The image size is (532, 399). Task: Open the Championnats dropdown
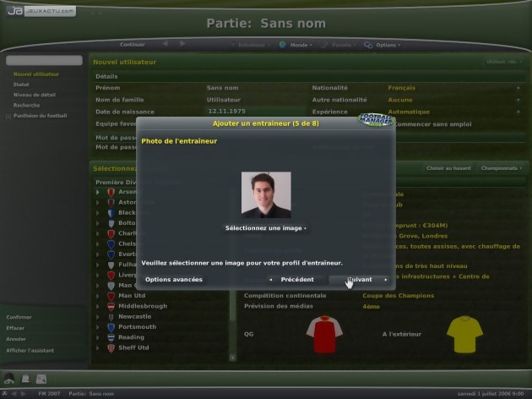[x=501, y=168]
